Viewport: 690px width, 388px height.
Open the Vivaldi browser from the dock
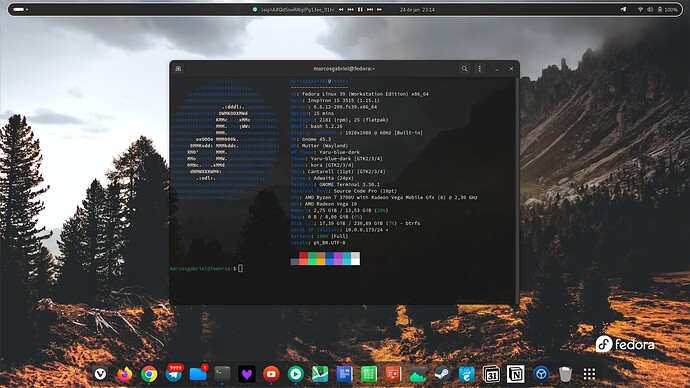100,374
